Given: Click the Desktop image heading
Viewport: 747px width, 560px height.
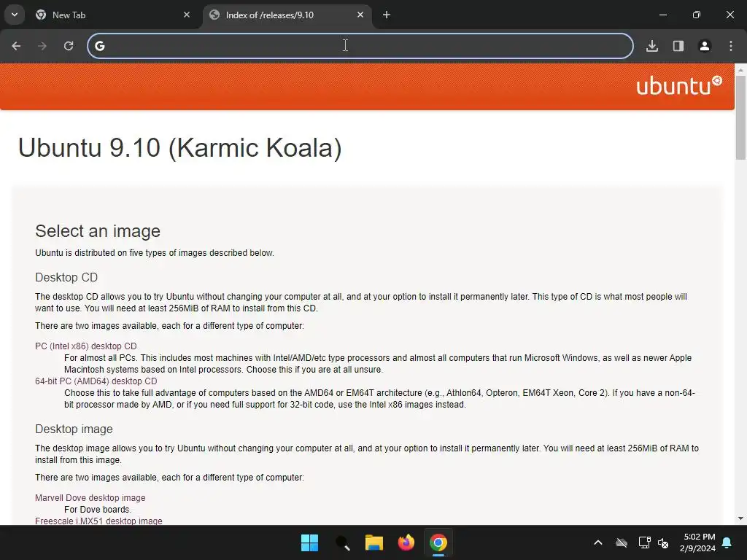Looking at the screenshot, I should tap(74, 429).
